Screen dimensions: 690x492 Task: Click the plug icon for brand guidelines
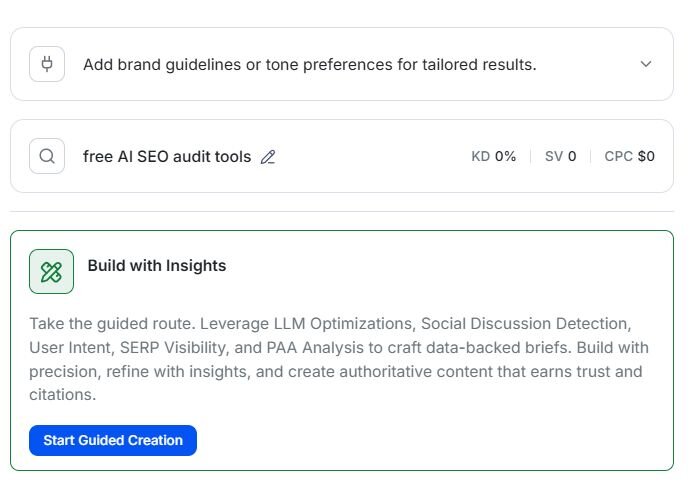pos(47,64)
